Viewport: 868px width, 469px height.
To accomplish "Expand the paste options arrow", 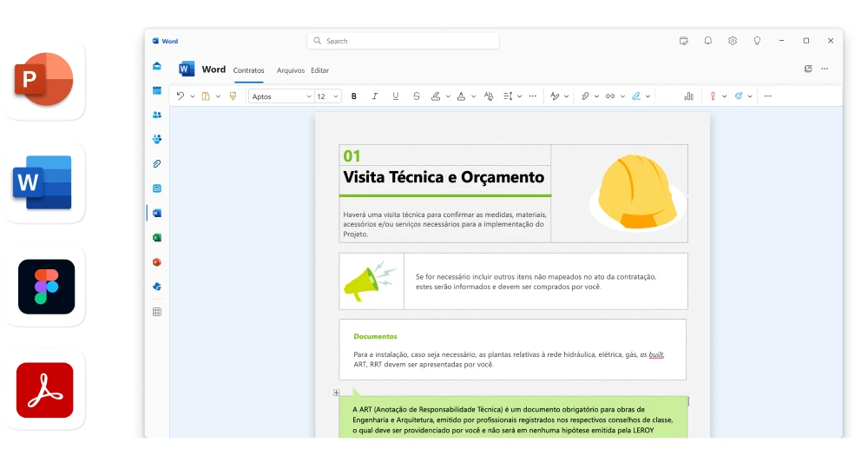I will tap(218, 96).
